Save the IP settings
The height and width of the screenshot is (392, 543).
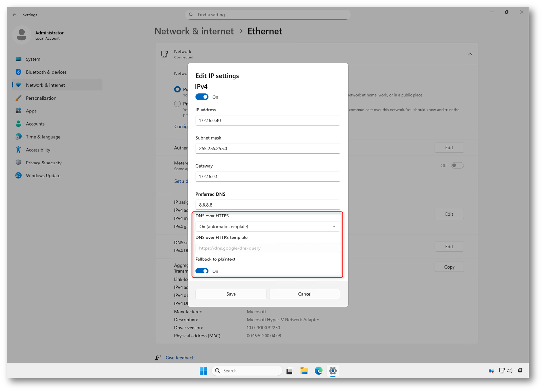click(x=231, y=294)
